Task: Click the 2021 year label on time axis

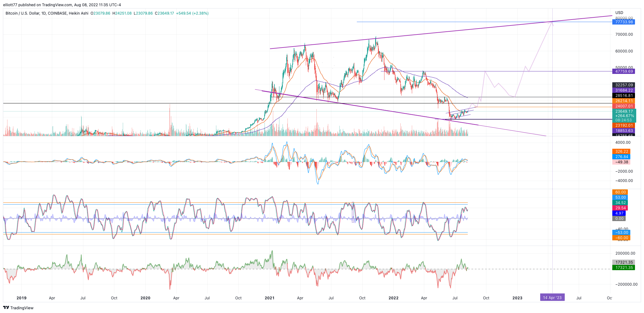Action: (x=269, y=298)
